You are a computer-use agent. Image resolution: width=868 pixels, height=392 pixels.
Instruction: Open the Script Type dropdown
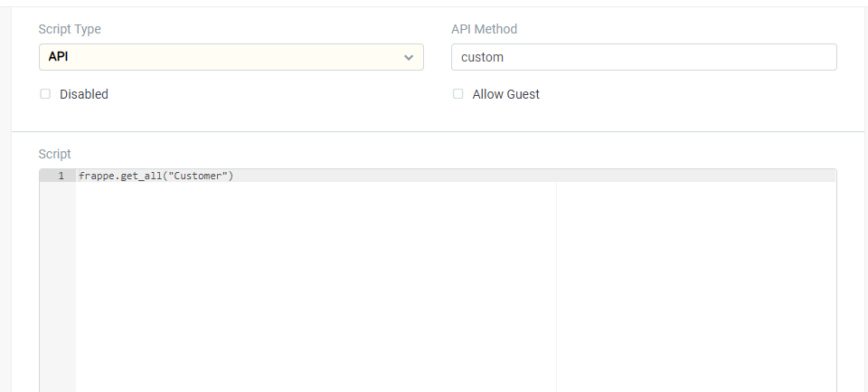231,57
